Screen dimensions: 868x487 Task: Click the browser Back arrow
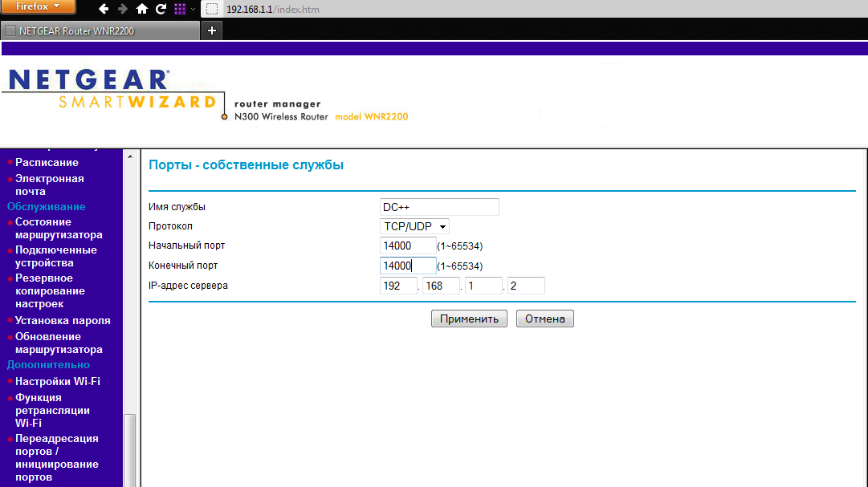(x=104, y=9)
